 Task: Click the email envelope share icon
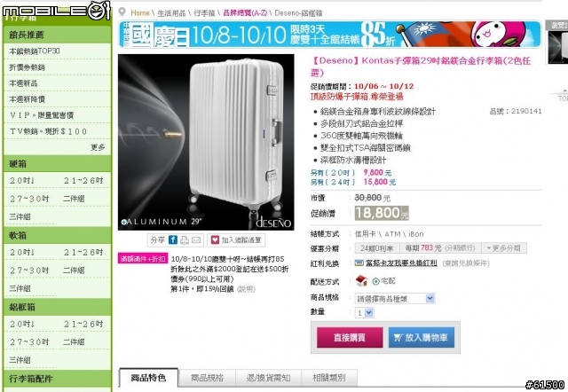[x=196, y=240]
